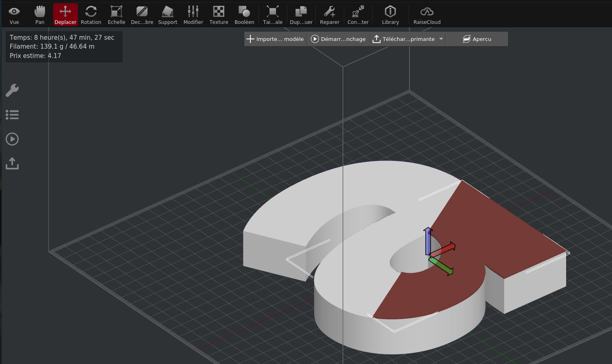Click the Apercu preview button
Screen dimensions: 612x364
(x=477, y=39)
